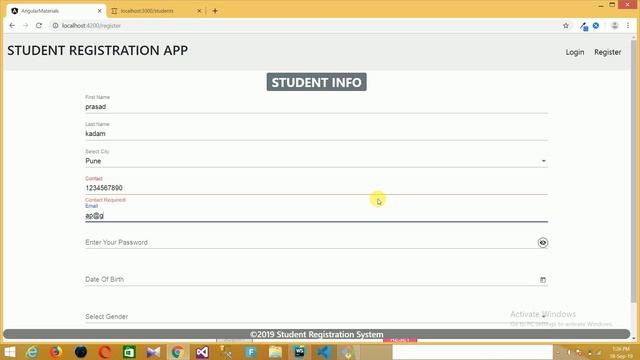
Task: Toggle password visibility eye icon
Action: pos(542,242)
